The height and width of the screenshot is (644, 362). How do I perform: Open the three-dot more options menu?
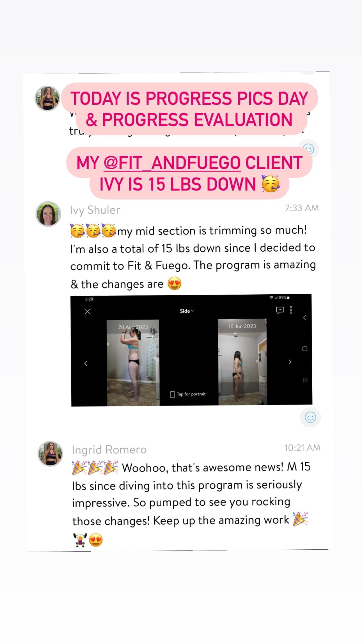(291, 310)
